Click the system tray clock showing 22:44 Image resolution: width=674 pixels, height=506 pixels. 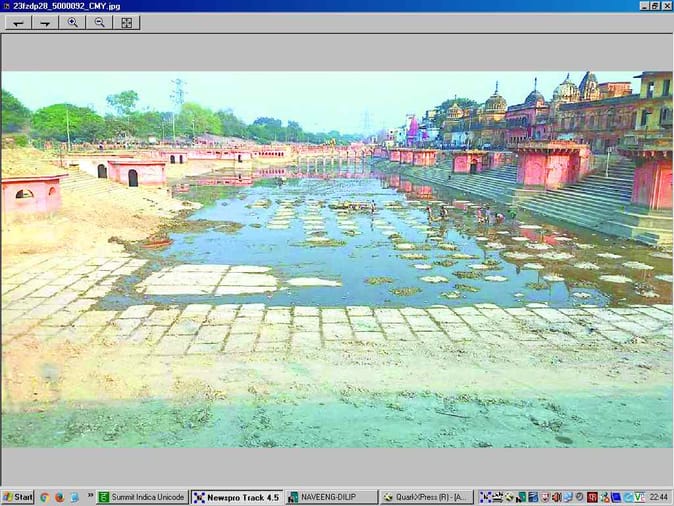(659, 497)
